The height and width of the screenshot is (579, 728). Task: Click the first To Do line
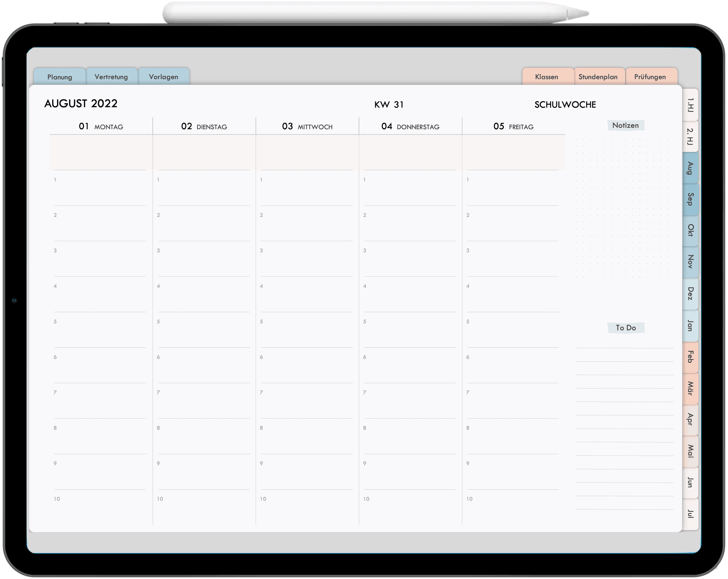625,348
